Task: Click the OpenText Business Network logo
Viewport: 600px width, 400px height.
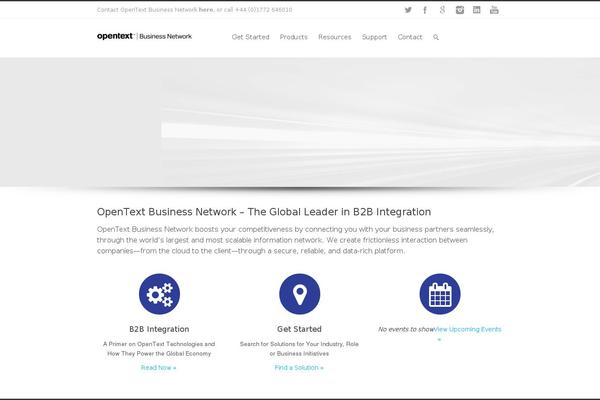Action: (144, 36)
